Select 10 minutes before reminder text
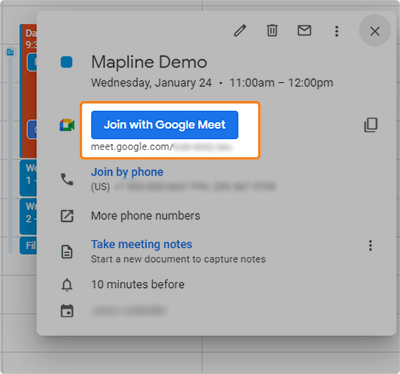This screenshot has height=374, width=400. 138,284
